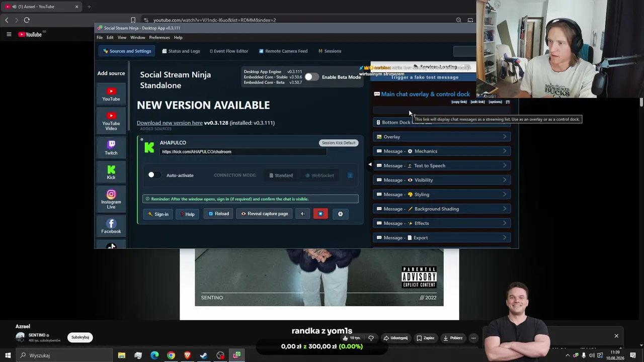Image resolution: width=644 pixels, height=362 pixels.
Task: Click Reveal capture page button
Action: click(264, 214)
